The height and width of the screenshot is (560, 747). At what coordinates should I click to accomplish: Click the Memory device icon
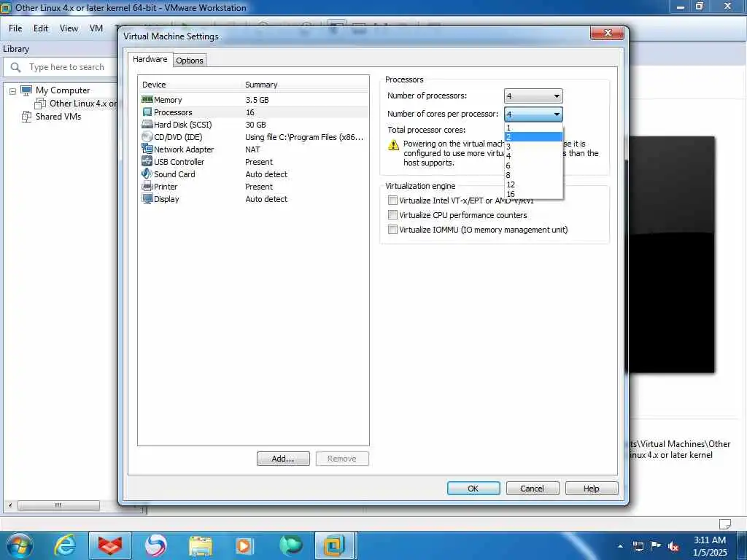point(147,99)
